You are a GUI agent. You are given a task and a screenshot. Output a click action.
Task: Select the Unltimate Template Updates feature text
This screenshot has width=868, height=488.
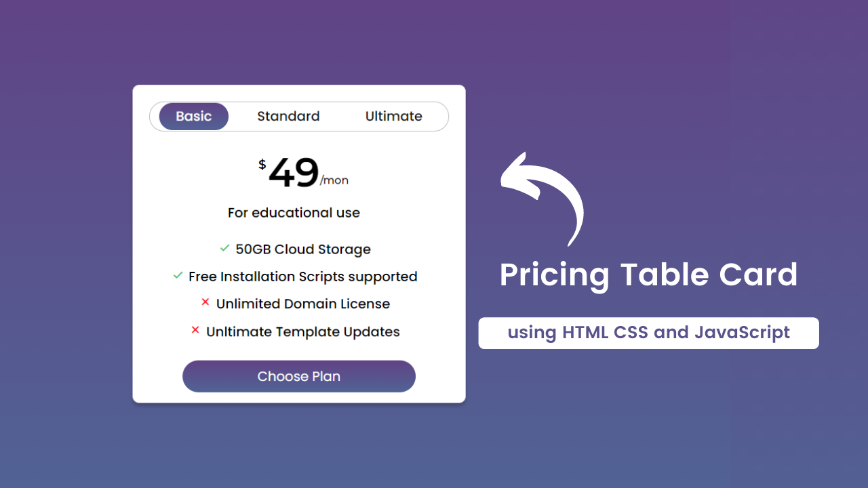coord(304,331)
